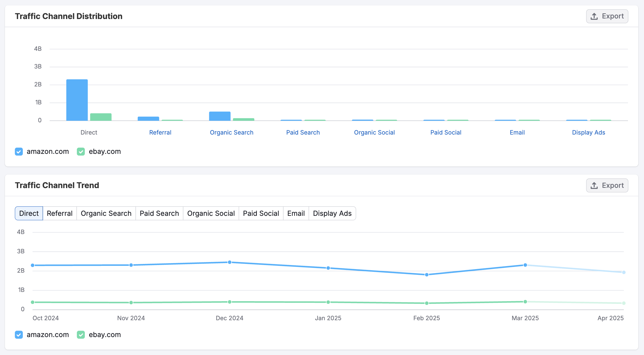644x355 pixels.
Task: Click Export in Traffic Channel Distribution
Action: 607,16
